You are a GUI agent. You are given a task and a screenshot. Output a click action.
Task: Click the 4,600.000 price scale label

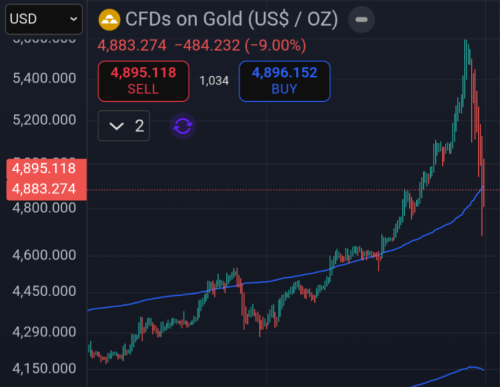tap(44, 255)
